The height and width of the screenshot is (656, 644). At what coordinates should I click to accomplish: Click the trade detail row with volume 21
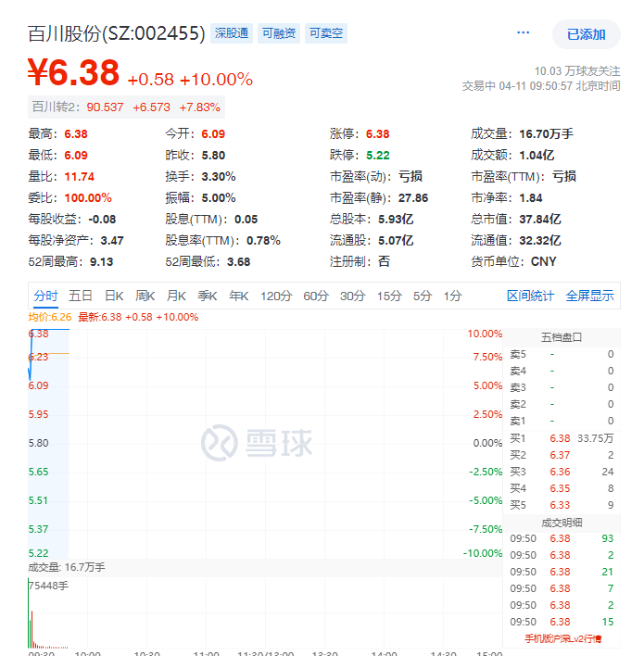562,572
